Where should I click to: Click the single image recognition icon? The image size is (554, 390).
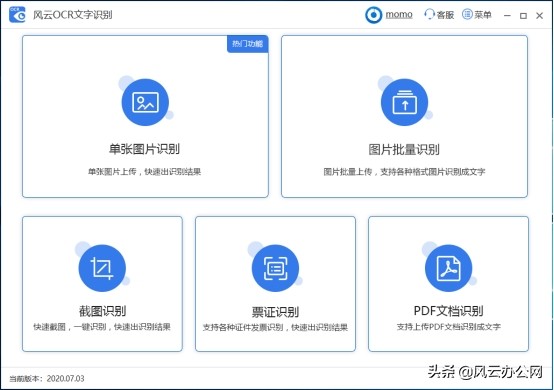[145, 102]
